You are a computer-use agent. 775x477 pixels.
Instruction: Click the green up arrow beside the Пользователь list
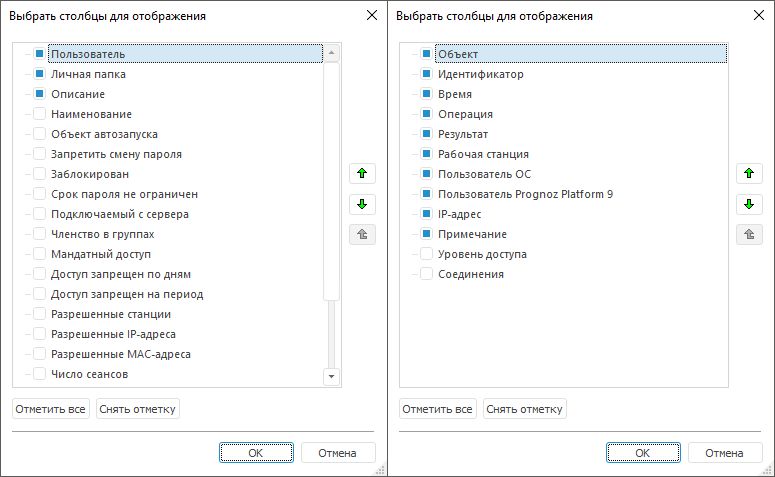361,173
